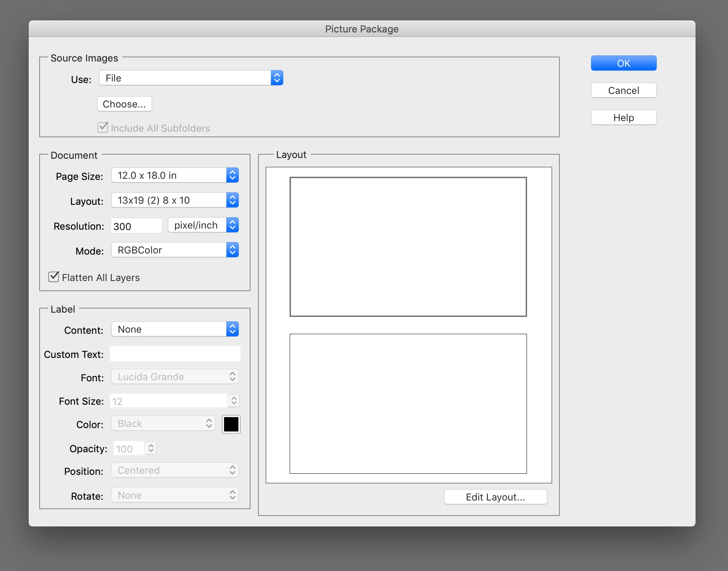Click the Font Size stepper arrows
The image size is (728, 571).
pyautogui.click(x=234, y=401)
